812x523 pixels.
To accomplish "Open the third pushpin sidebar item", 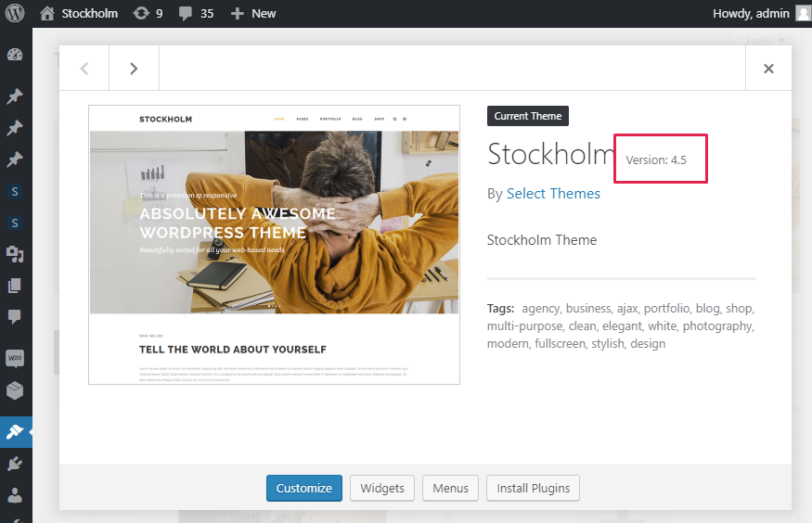I will point(15,159).
